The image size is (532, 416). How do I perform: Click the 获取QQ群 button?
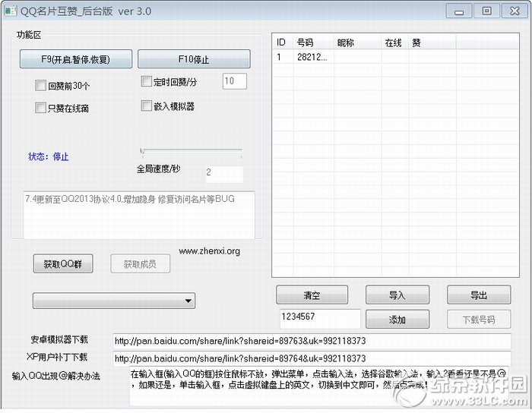pos(63,263)
